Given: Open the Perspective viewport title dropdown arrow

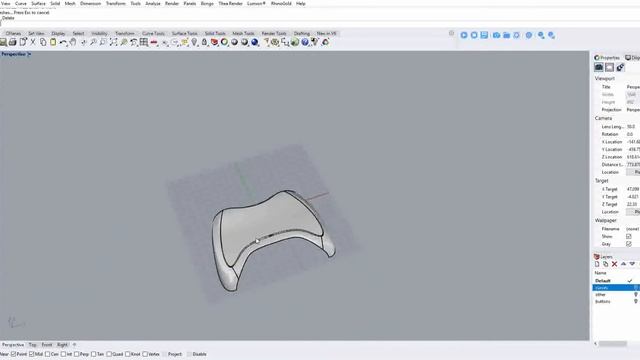Looking at the screenshot, I should click(x=29, y=54).
